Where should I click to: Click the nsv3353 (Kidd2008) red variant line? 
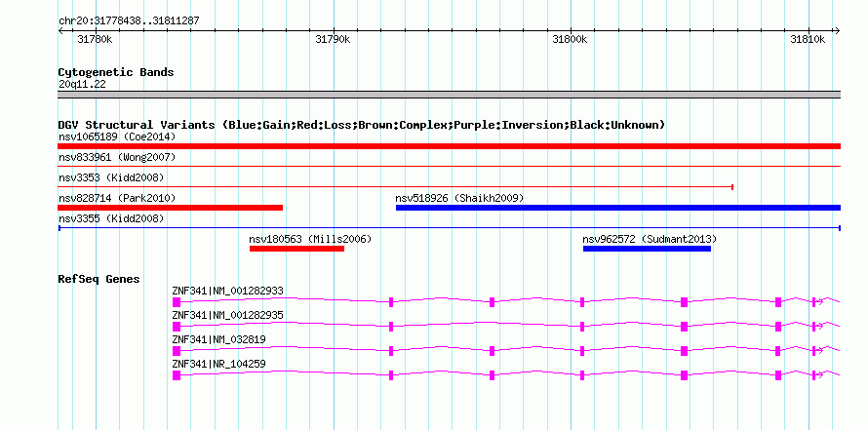click(396, 187)
